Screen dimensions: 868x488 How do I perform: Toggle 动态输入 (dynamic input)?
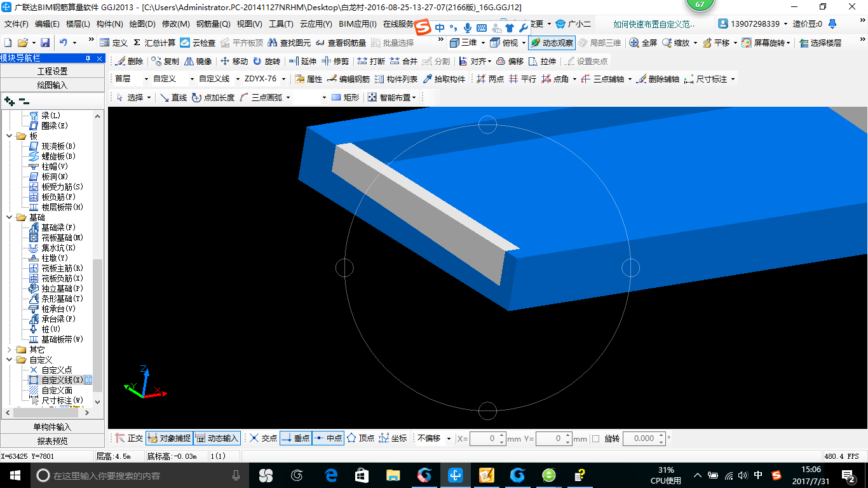pos(217,438)
